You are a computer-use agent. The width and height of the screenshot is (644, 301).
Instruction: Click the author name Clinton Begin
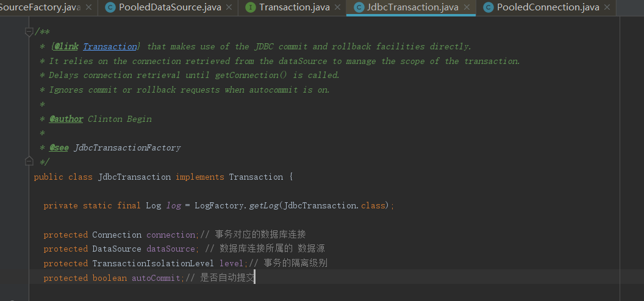[120, 119]
